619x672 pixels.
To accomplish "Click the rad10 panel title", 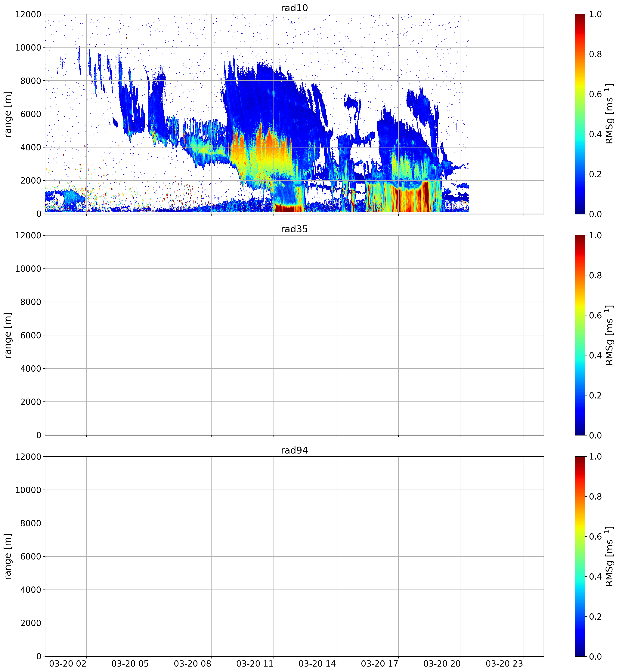I will coord(294,8).
